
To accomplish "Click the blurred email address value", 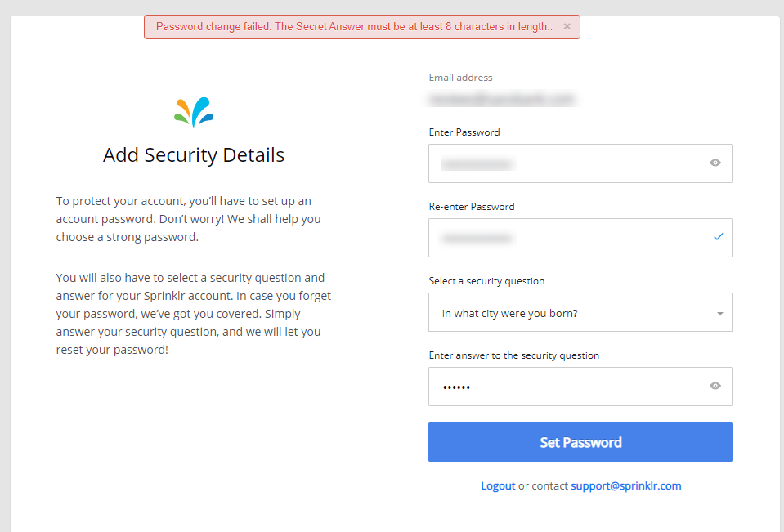I will [x=502, y=100].
